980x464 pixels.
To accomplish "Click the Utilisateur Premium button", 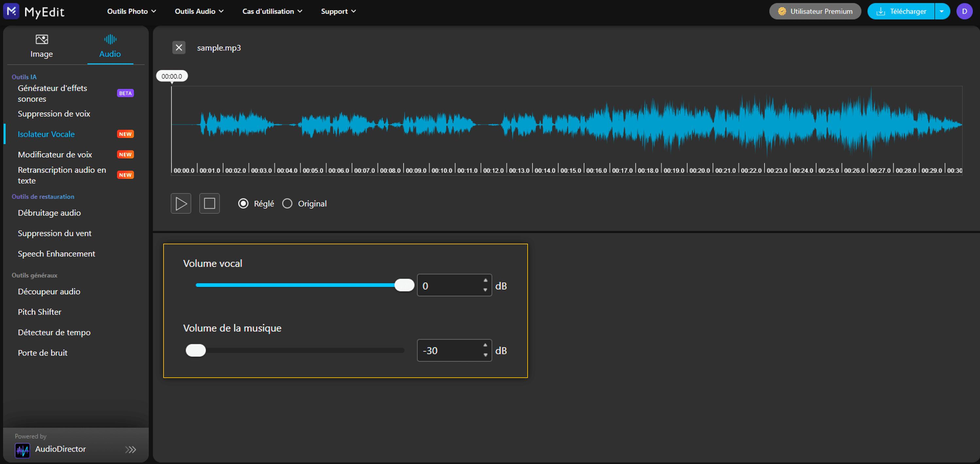I will 815,11.
